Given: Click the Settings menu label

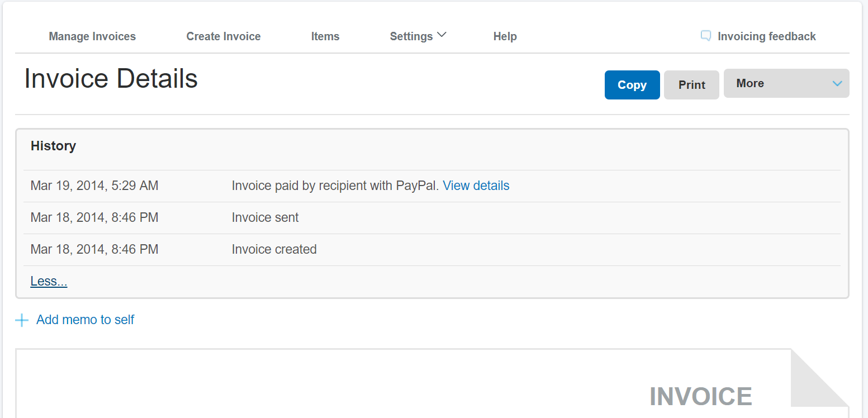Looking at the screenshot, I should (x=411, y=36).
